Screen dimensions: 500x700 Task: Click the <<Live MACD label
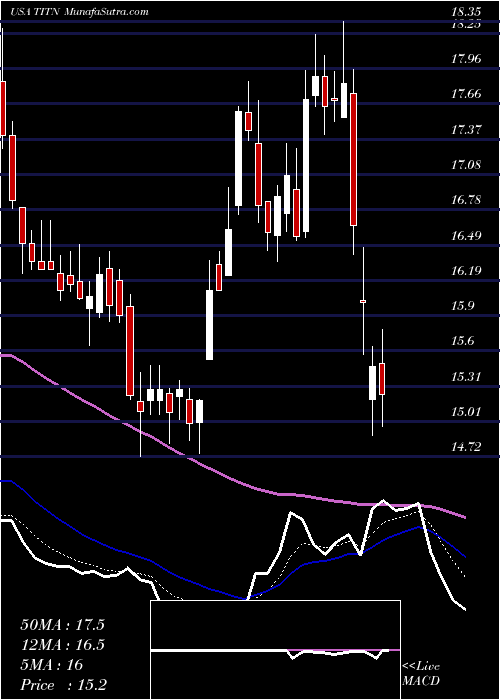421,674
